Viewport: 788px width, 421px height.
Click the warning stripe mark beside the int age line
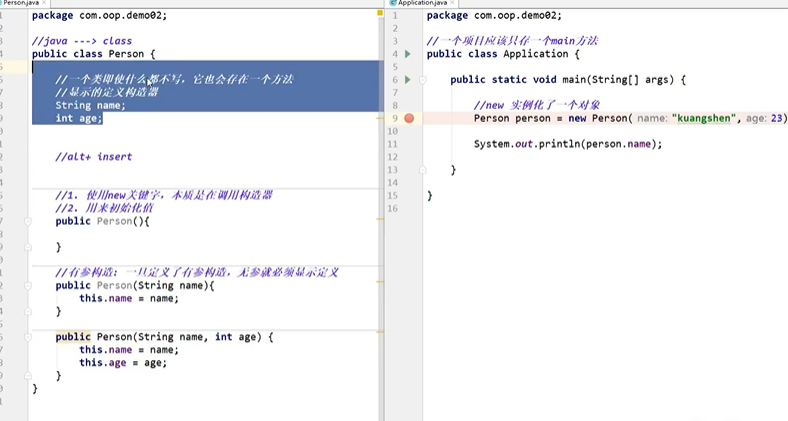(380, 118)
